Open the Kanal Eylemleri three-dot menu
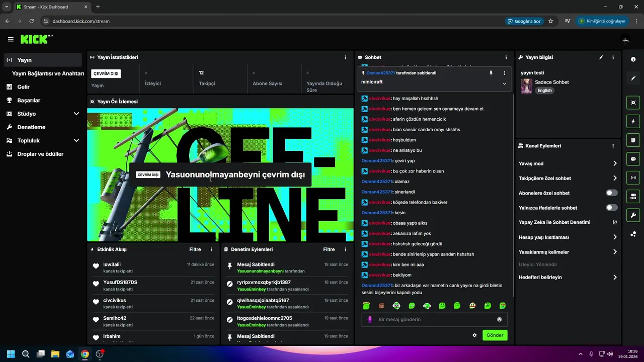 pos(613,146)
